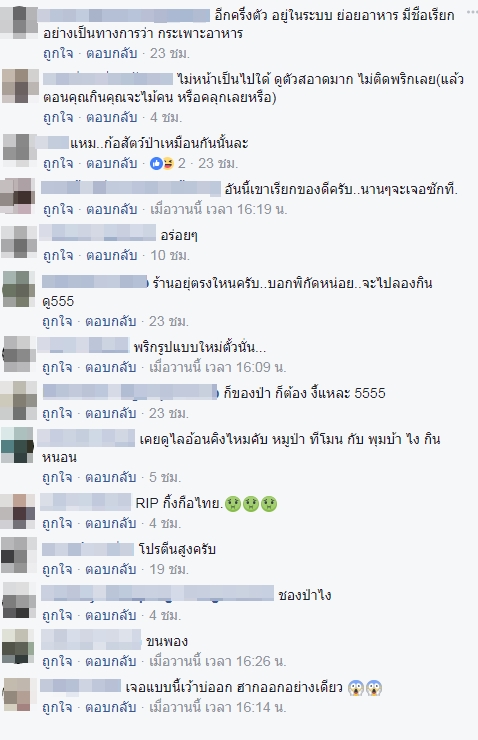Open the three-dot options menu at top right
Screen dimensions: 478x740
coord(472,12)
